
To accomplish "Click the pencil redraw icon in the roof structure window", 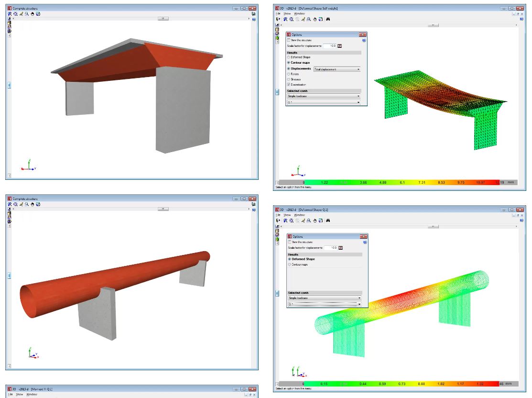I will [x=21, y=14].
